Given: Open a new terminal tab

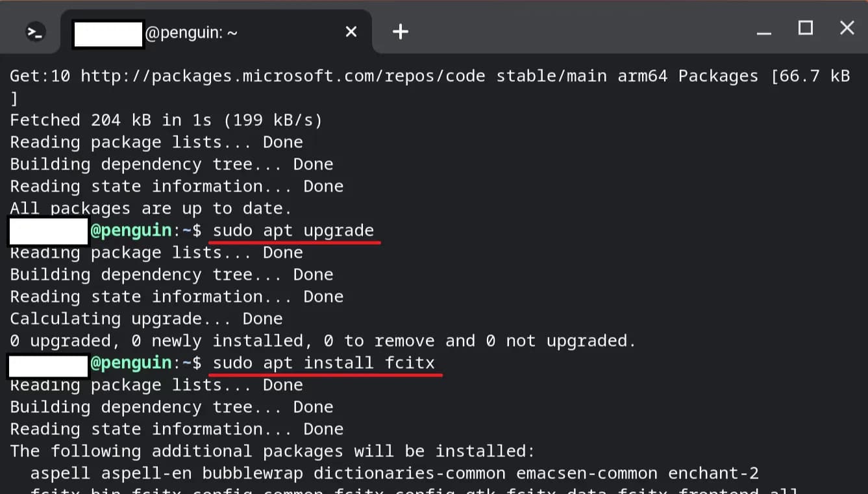Looking at the screenshot, I should tap(400, 31).
